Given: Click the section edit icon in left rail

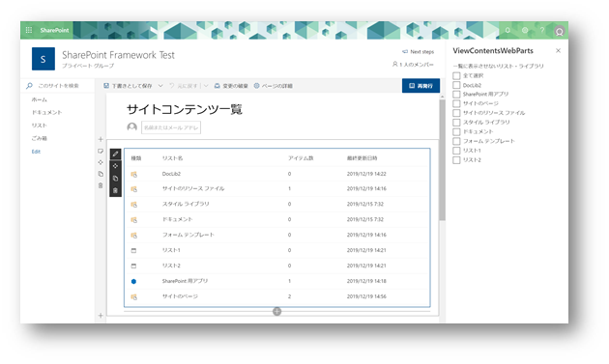Looking at the screenshot, I should click(x=101, y=151).
